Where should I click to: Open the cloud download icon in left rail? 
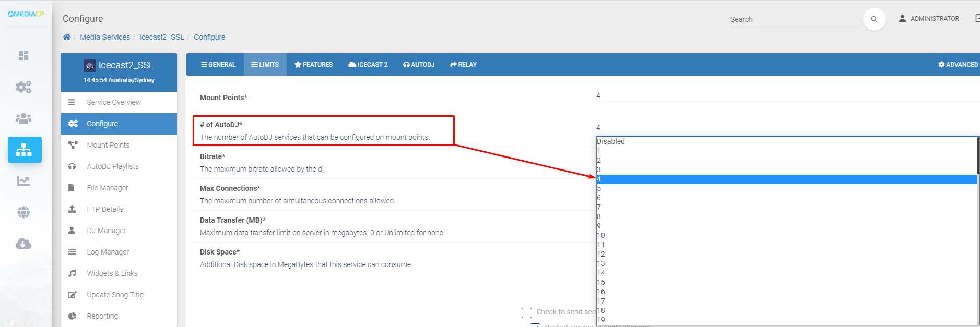[x=23, y=244]
